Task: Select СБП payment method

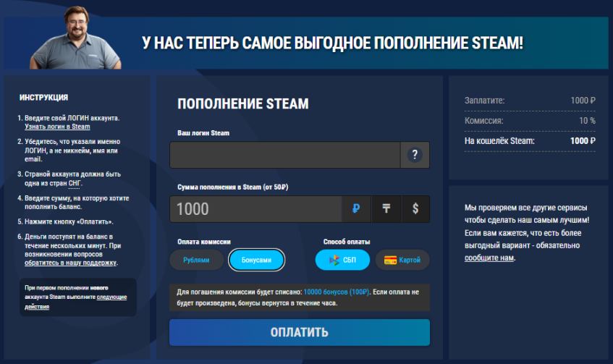Action: coord(342,260)
